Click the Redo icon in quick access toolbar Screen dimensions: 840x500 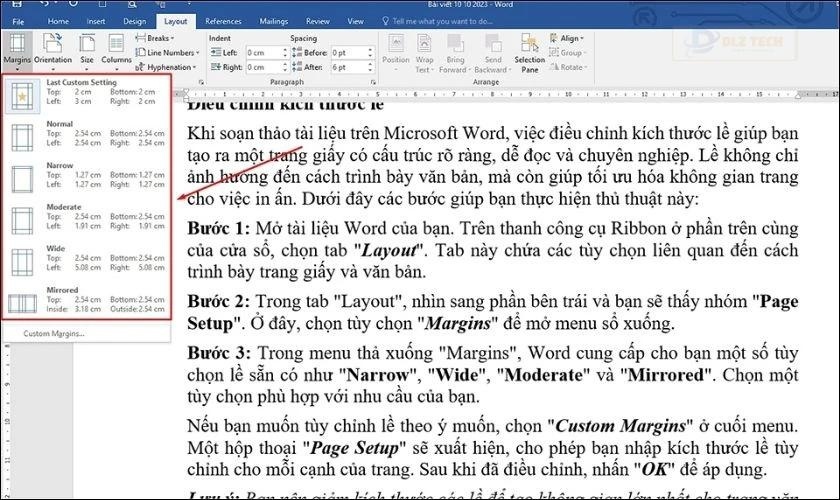(73, 4)
